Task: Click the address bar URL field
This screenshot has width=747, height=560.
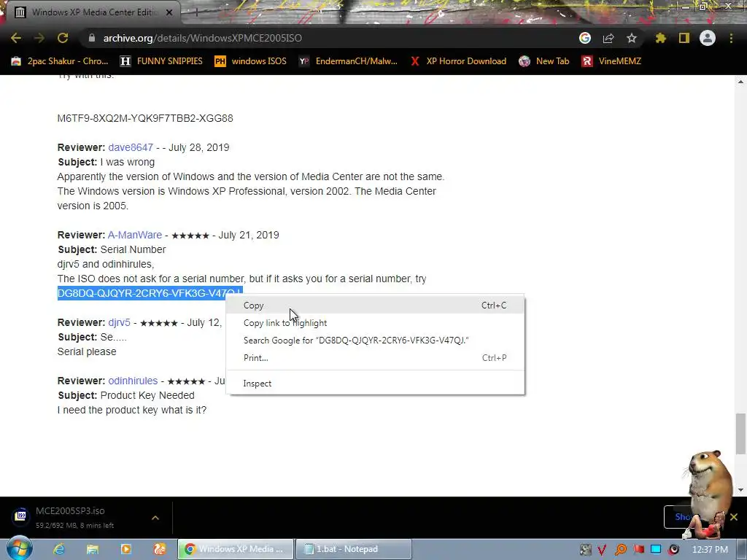Action: point(329,38)
